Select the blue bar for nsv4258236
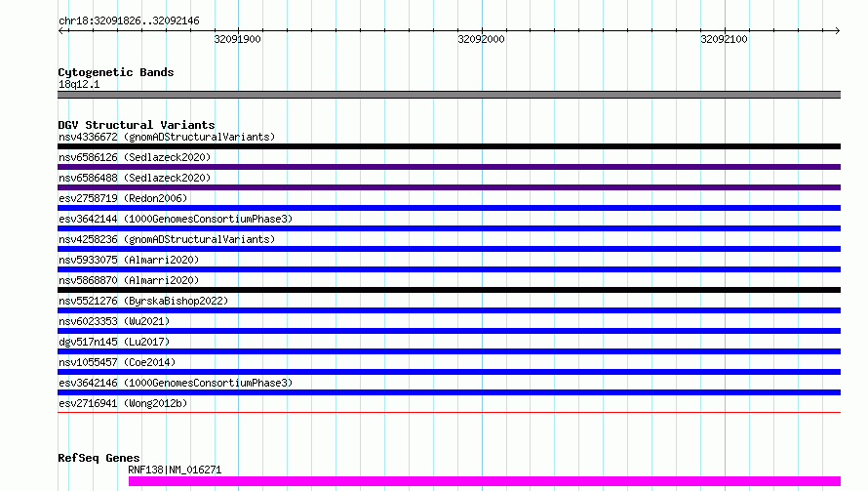 (x=449, y=249)
